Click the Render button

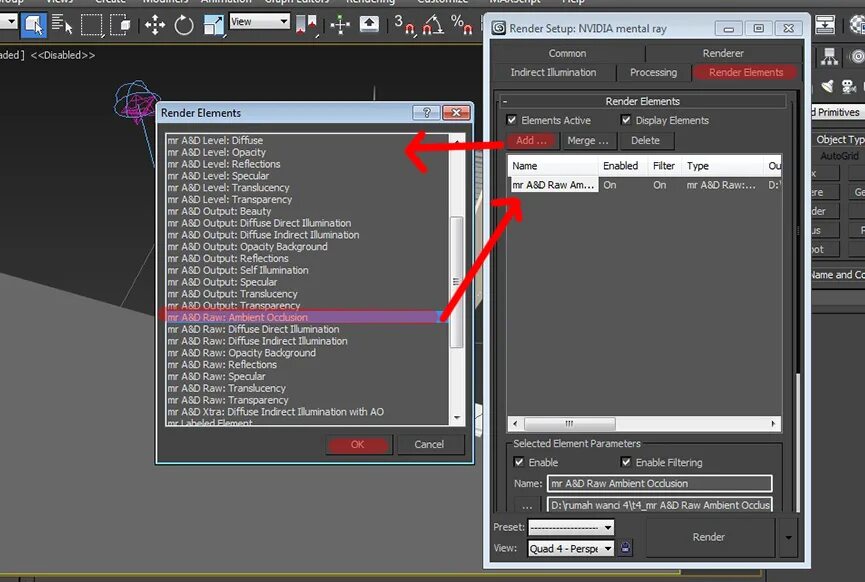coord(709,537)
